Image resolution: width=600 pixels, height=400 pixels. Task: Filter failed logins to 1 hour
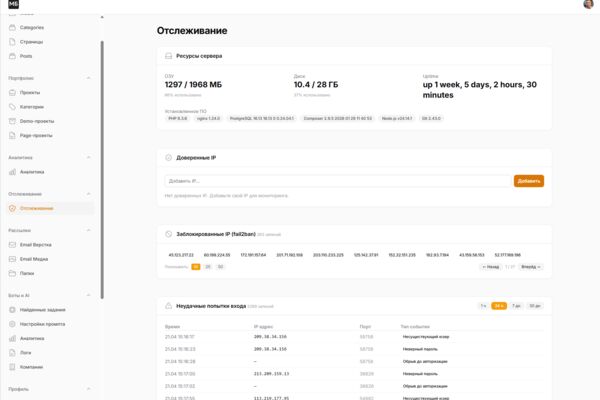[483, 306]
